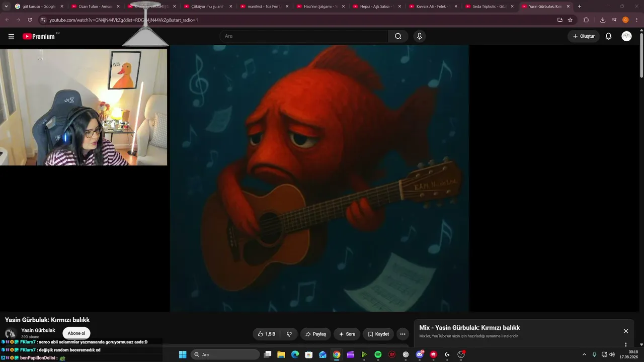This screenshot has height=362, width=644.
Task: Open Microsoft Store from the taskbar
Action: [x=309, y=354]
